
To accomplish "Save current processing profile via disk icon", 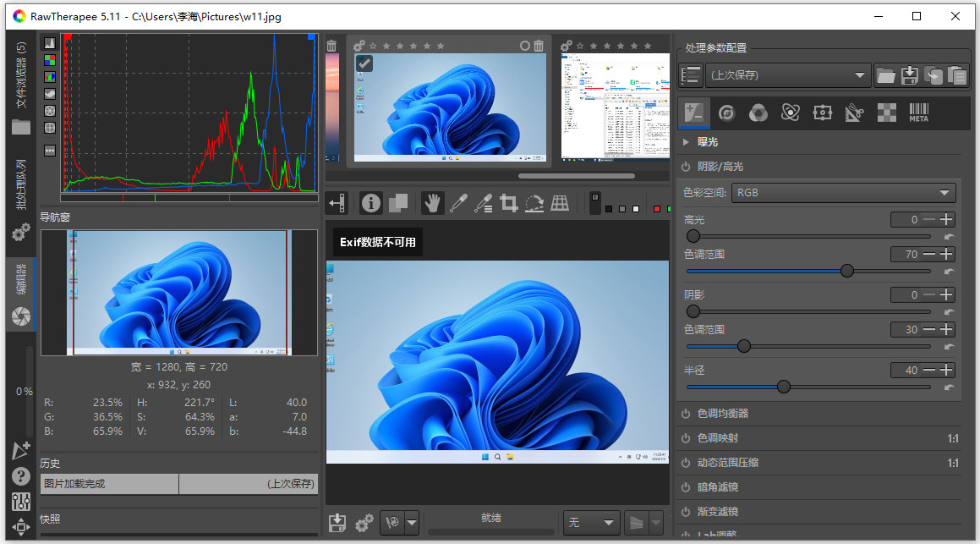I will (909, 75).
